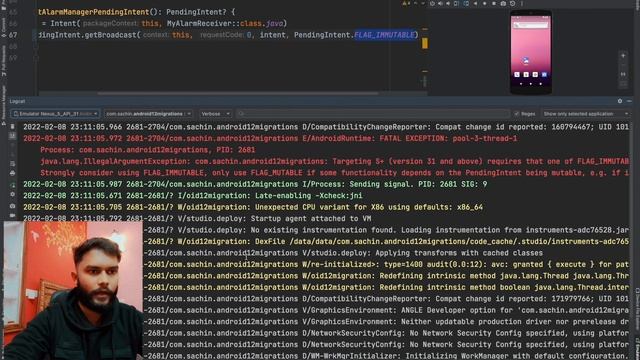Tap on-screen Recents nav button in emulator
The image size is (640, 360).
pos(540,84)
